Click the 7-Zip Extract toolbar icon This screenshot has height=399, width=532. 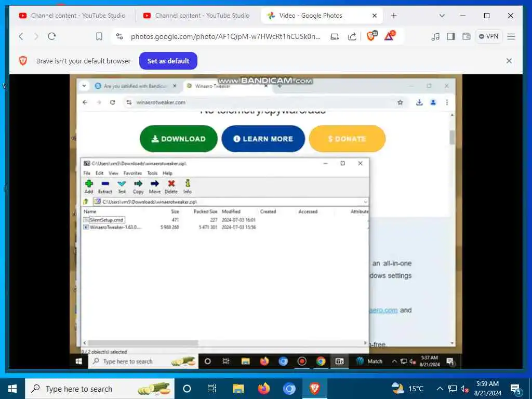pyautogui.click(x=105, y=187)
